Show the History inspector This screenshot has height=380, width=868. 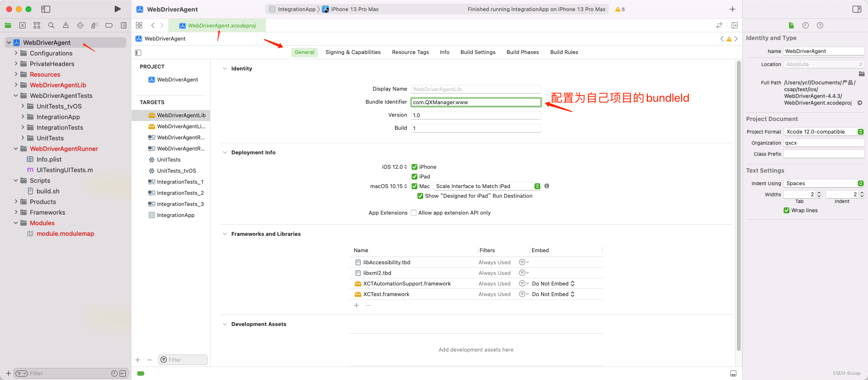pyautogui.click(x=805, y=26)
